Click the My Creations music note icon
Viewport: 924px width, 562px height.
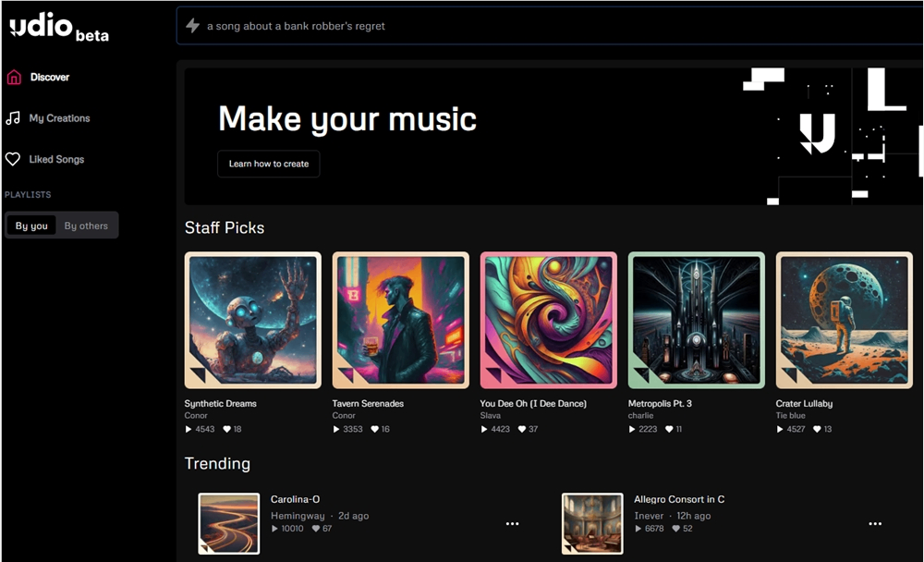coord(13,118)
